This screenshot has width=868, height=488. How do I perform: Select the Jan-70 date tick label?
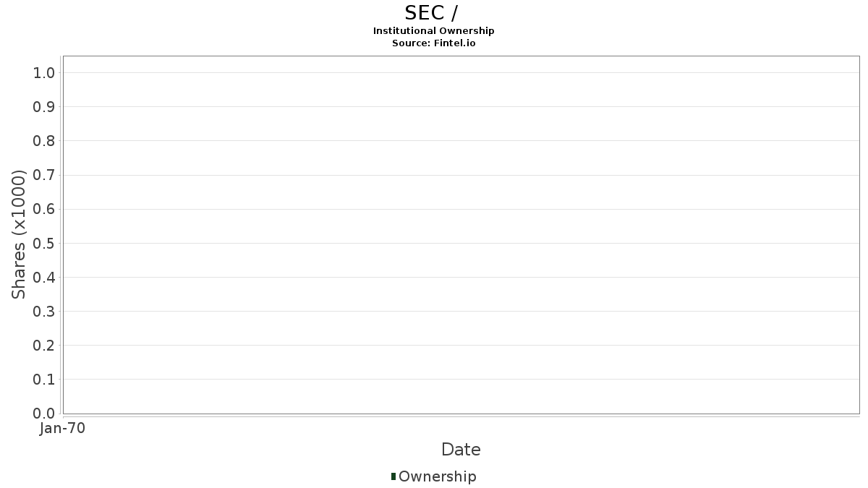(x=63, y=429)
